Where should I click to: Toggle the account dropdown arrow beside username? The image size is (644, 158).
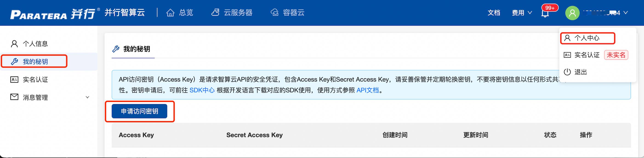point(626,12)
